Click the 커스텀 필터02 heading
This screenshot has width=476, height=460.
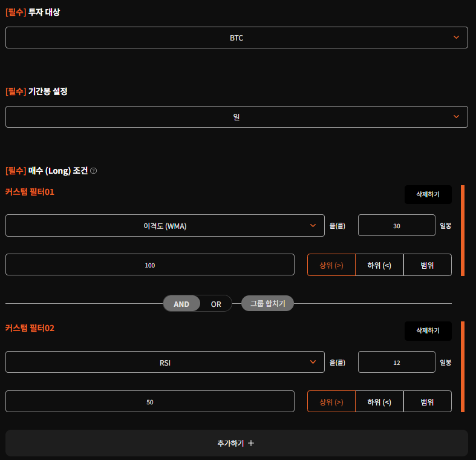coord(30,329)
